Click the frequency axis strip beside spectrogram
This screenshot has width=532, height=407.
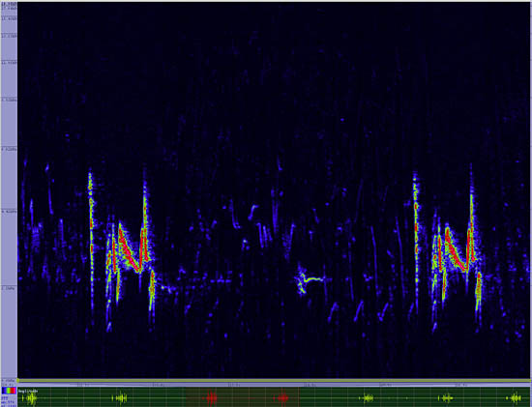[9, 191]
